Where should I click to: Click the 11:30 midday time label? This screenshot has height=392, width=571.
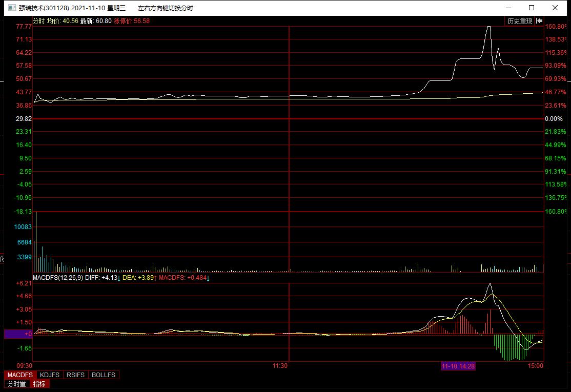click(x=279, y=366)
